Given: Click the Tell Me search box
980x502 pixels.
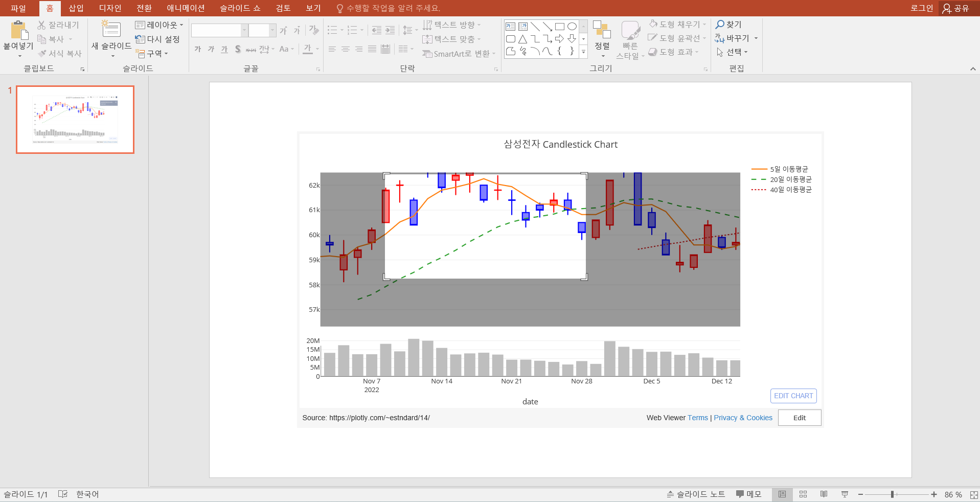Looking at the screenshot, I should pos(389,8).
